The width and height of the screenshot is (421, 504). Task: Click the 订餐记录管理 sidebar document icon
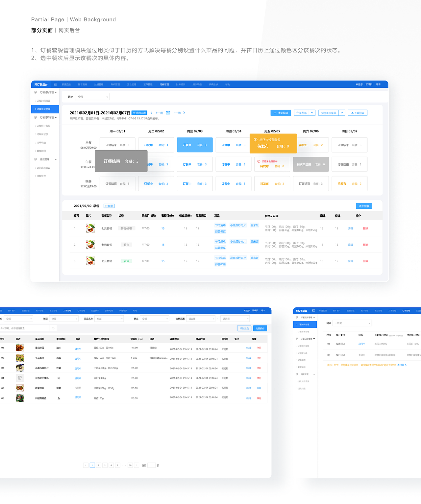36,117
